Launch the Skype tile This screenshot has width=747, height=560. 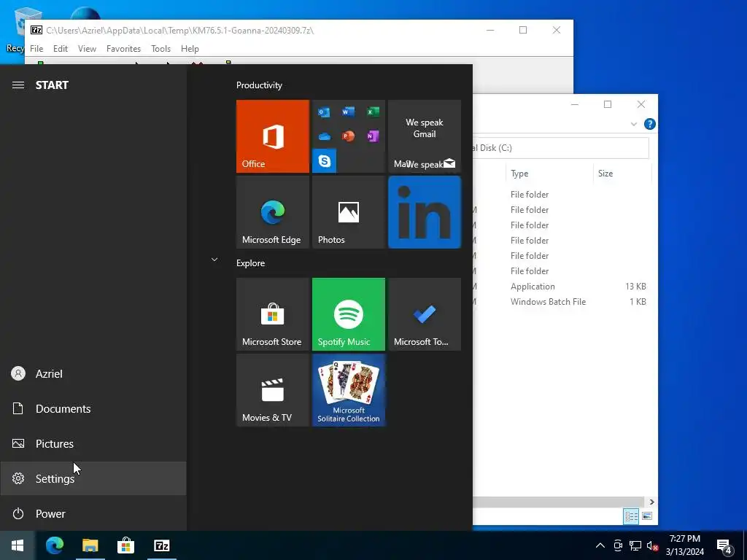tap(324, 161)
